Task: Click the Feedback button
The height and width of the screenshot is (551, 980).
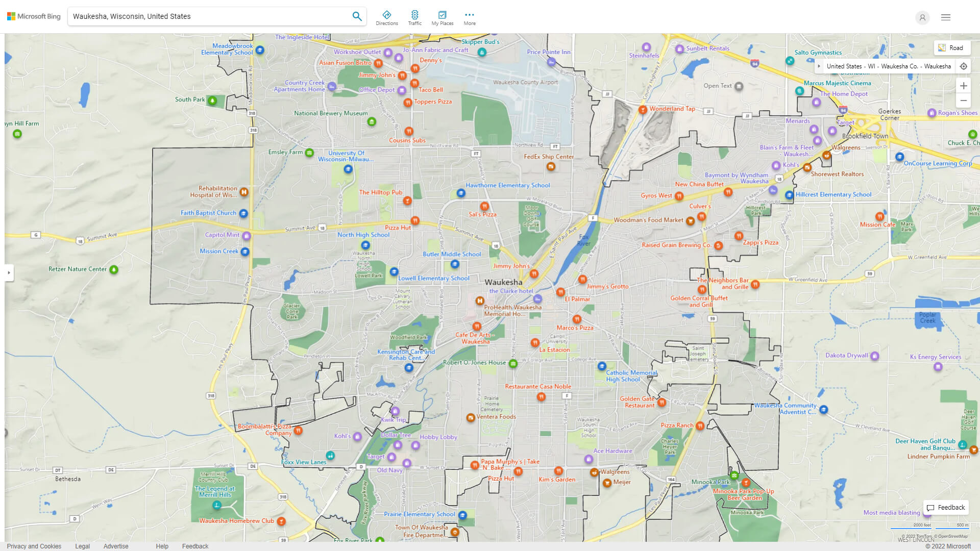Action: [945, 507]
